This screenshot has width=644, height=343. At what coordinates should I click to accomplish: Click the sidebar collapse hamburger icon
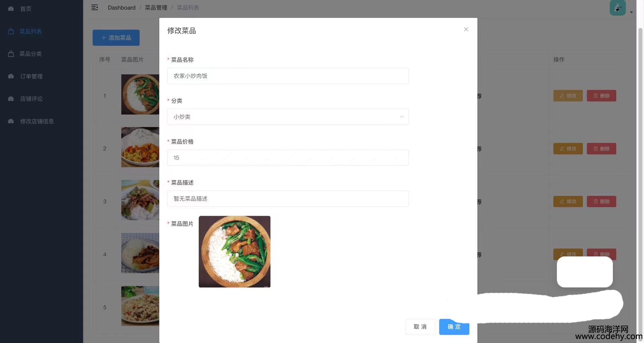click(x=95, y=7)
